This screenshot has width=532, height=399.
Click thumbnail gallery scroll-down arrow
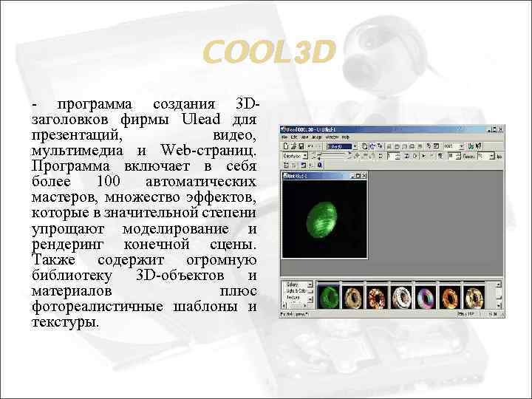499,306
